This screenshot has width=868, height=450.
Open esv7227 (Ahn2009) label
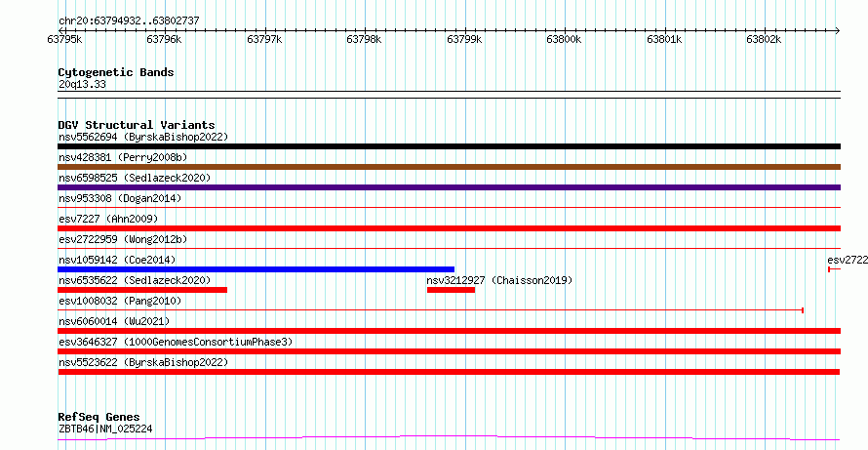tap(108, 219)
